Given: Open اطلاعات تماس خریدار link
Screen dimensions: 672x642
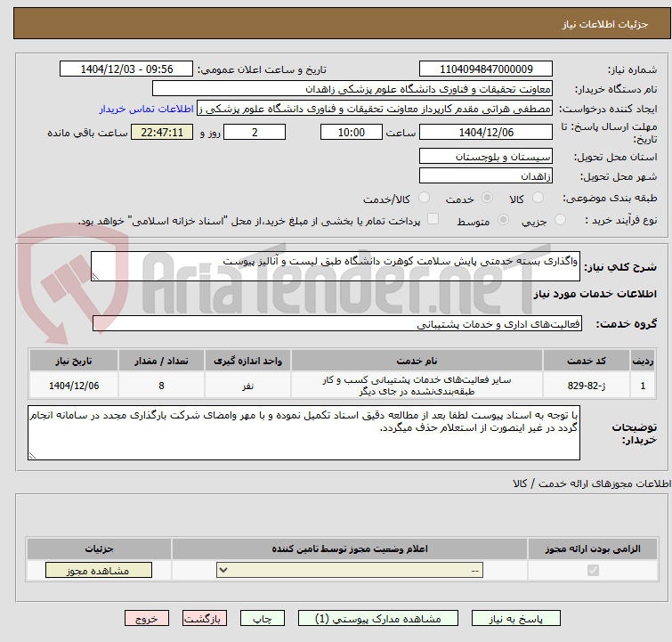Looking at the screenshot, I should (x=147, y=109).
